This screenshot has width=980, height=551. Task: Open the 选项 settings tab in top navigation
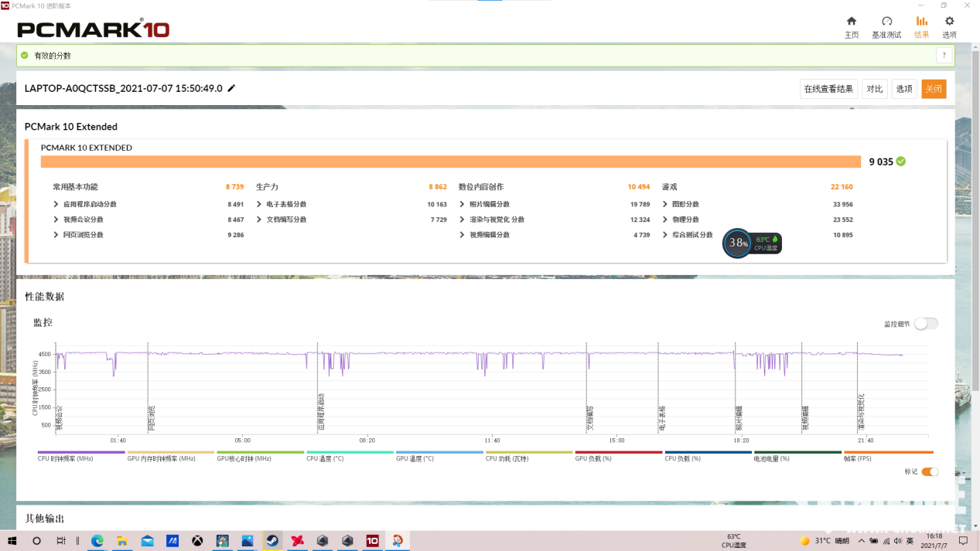point(949,27)
